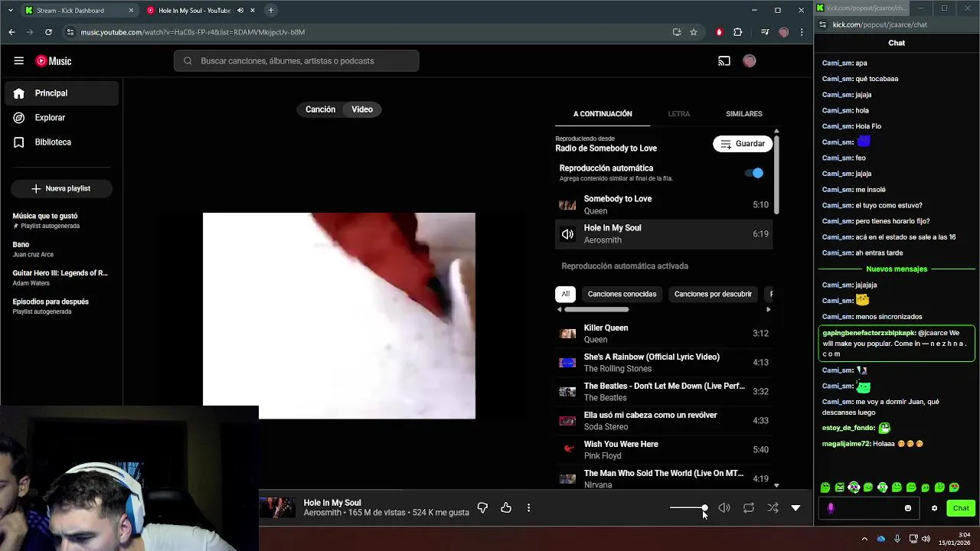
Task: Click the cast to device icon
Action: (724, 61)
